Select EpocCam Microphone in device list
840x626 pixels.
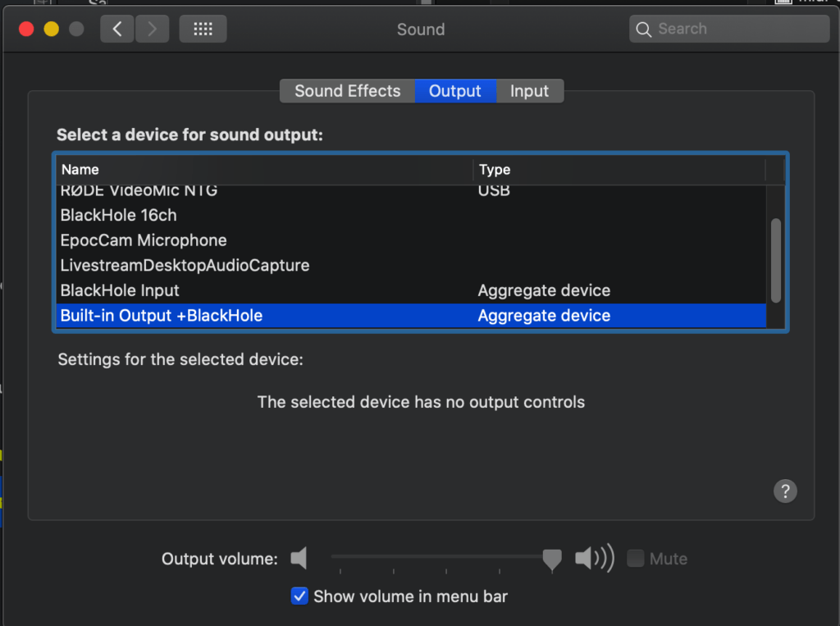(411, 240)
